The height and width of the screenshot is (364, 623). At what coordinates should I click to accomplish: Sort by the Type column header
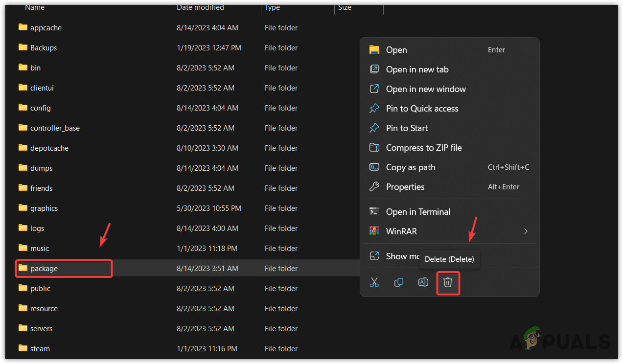click(x=273, y=7)
